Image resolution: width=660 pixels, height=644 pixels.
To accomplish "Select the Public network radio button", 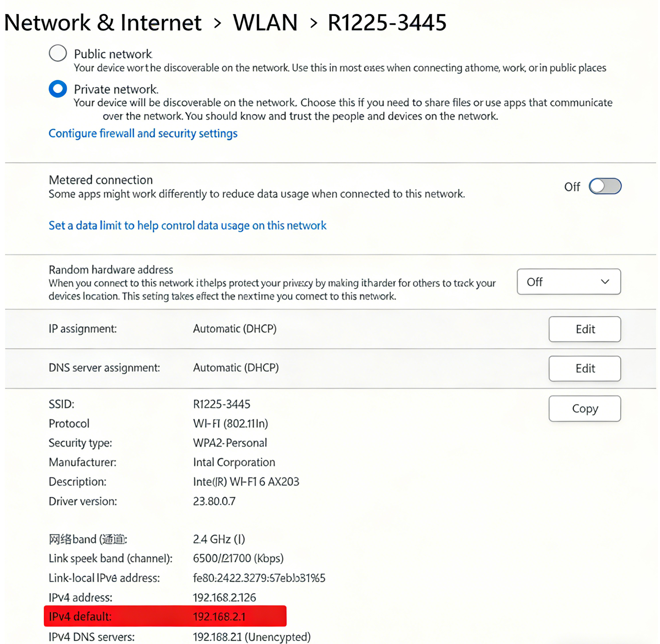I will click(58, 53).
